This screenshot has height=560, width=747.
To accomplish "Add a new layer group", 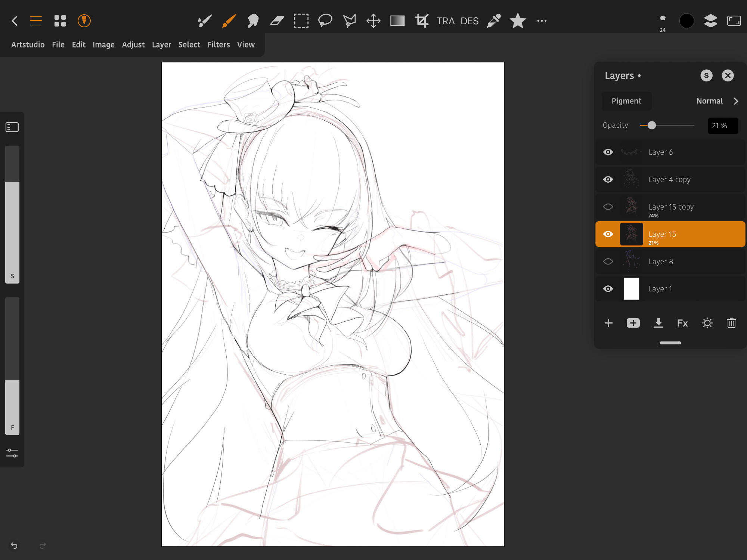I will click(x=633, y=323).
